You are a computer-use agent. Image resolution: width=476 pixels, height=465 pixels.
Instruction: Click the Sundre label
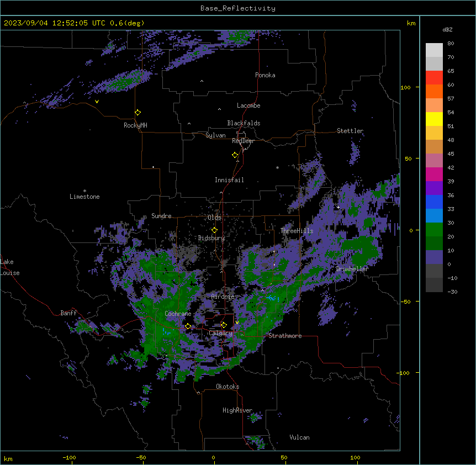161,216
